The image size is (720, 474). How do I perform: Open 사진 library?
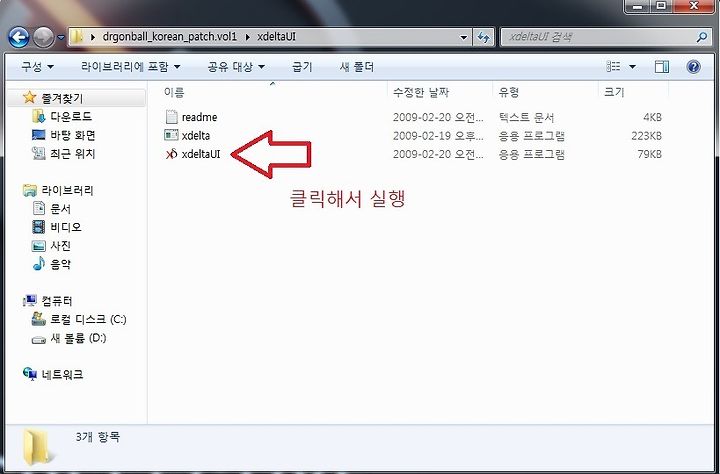(61, 246)
